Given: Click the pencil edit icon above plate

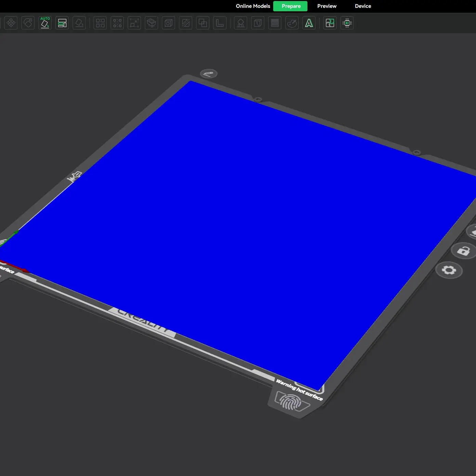Looking at the screenshot, I should tap(209, 73).
